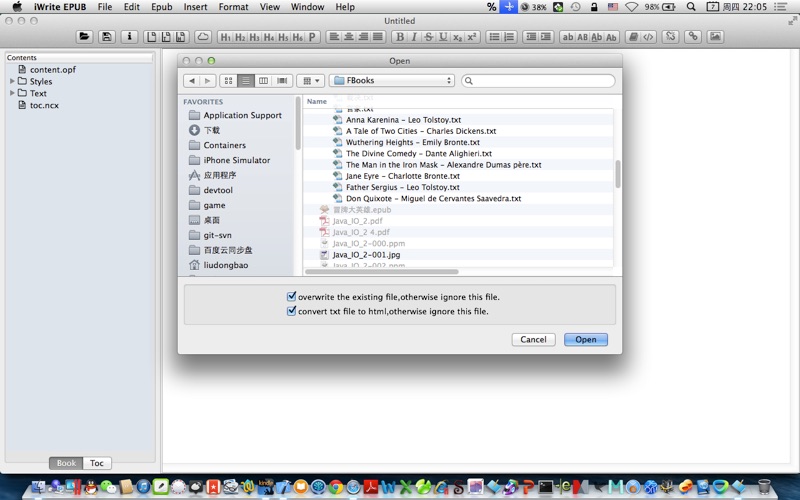Image resolution: width=800 pixels, height=500 pixels.
Task: Open the Insert menu
Action: click(195, 7)
